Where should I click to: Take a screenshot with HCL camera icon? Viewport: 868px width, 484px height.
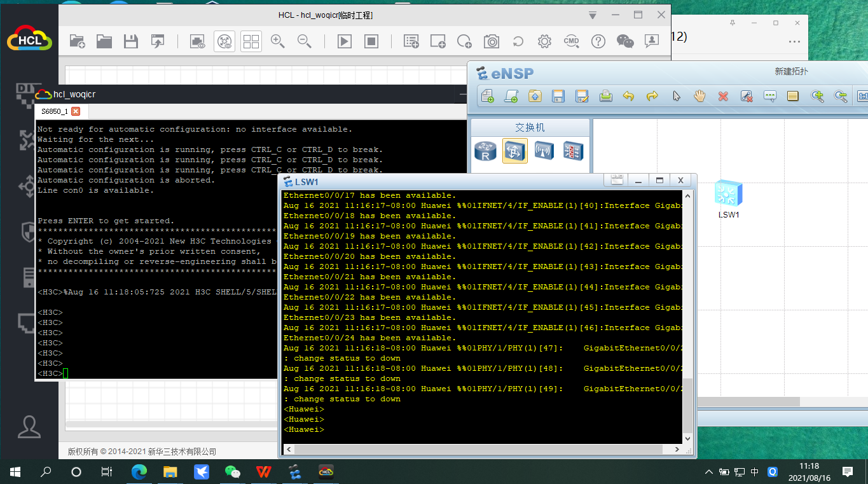[x=492, y=41]
